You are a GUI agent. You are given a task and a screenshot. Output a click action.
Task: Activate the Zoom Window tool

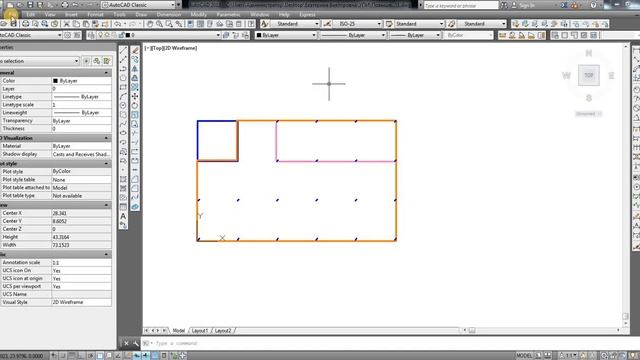click(x=169, y=24)
